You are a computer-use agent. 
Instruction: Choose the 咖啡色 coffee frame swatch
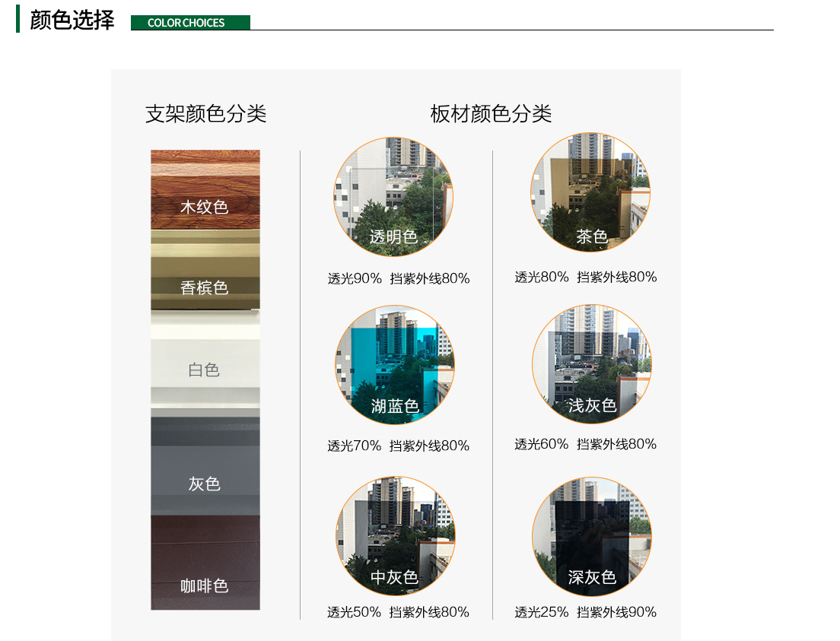coord(205,563)
